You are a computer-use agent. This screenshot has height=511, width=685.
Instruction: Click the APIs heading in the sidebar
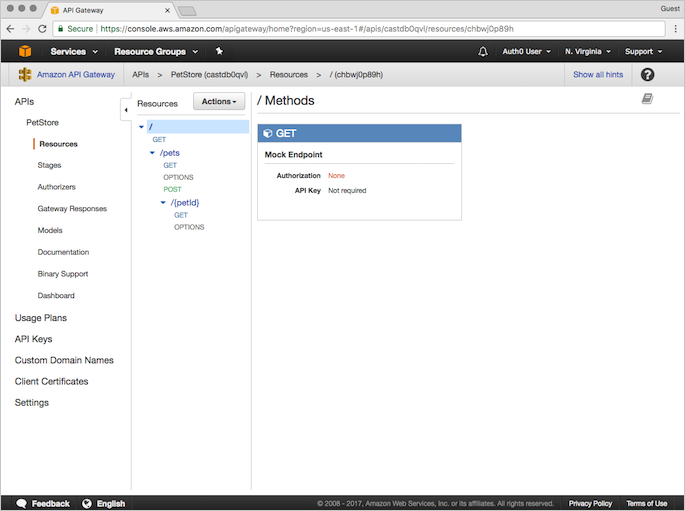(x=24, y=102)
